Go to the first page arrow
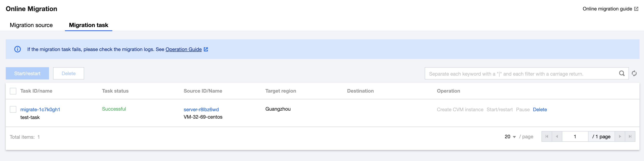 pyautogui.click(x=547, y=137)
